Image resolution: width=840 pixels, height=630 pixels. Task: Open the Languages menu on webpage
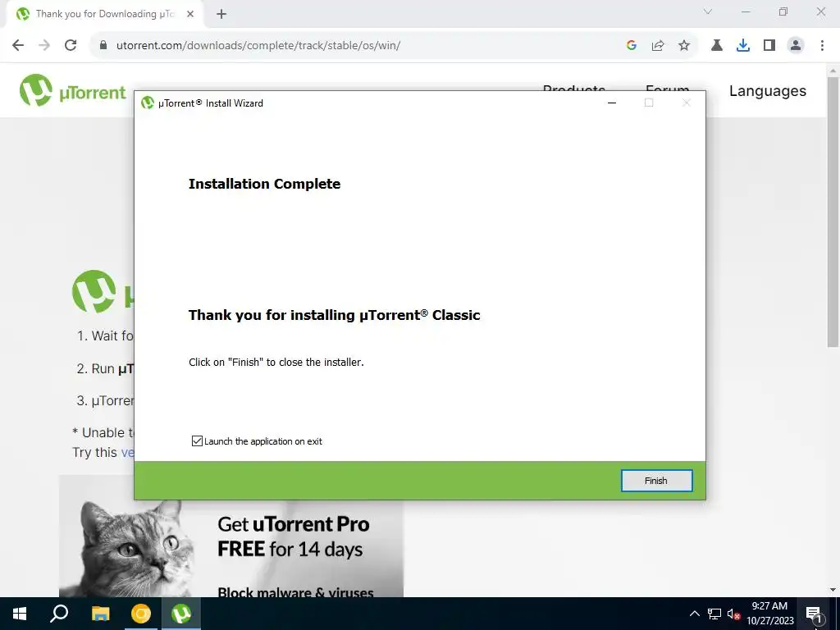767,91
